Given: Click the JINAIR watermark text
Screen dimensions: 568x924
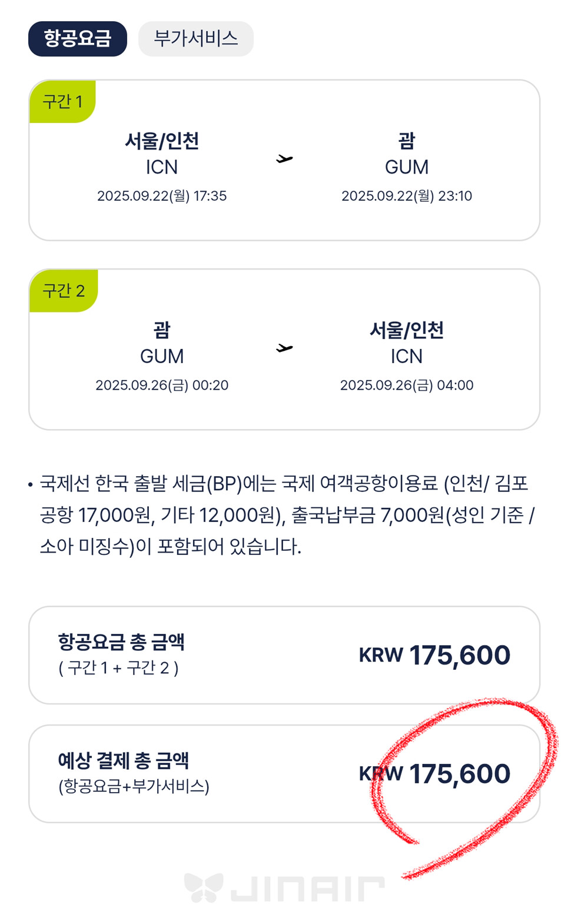Looking at the screenshot, I should 307,889.
